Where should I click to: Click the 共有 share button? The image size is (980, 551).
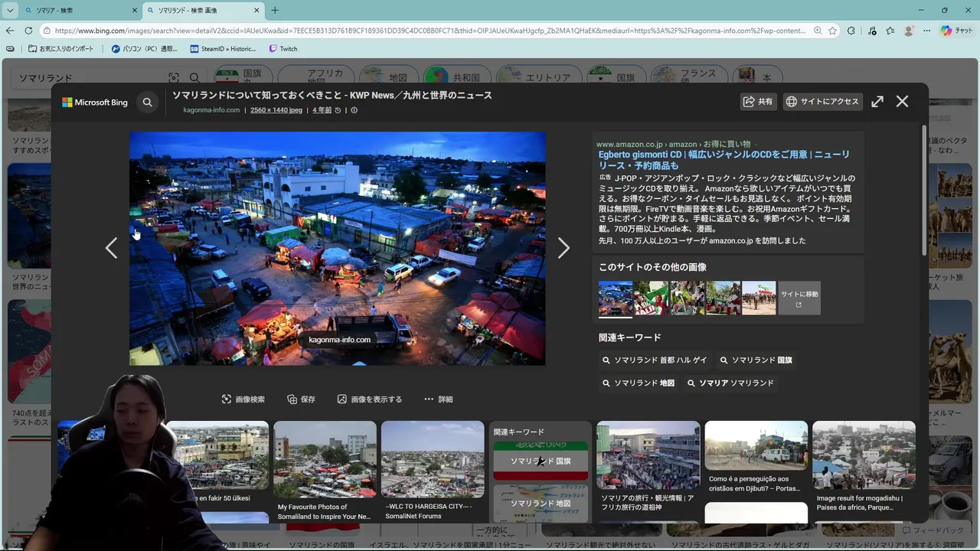(759, 101)
